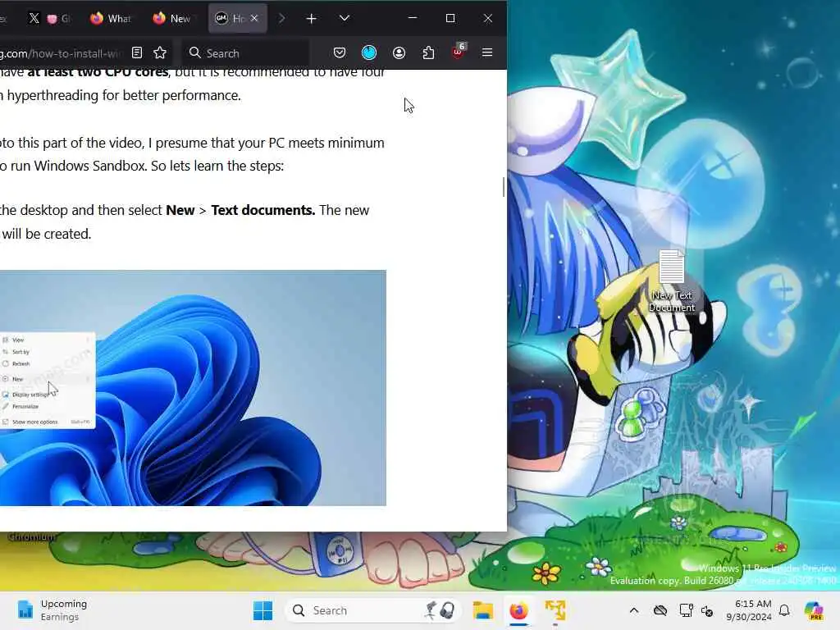The width and height of the screenshot is (840, 630).
Task: Open the blue circular extension icon
Action: coord(369,52)
